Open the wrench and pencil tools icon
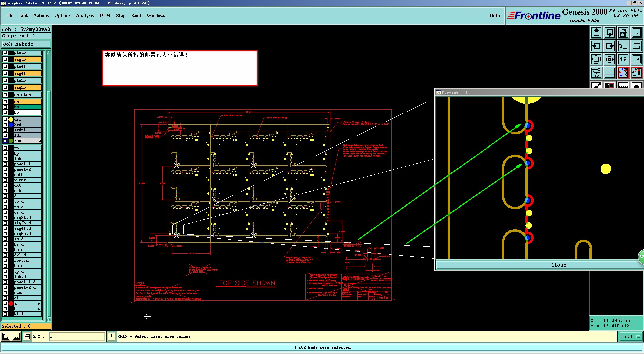Viewport: 644px width, 354px height. tap(596, 72)
